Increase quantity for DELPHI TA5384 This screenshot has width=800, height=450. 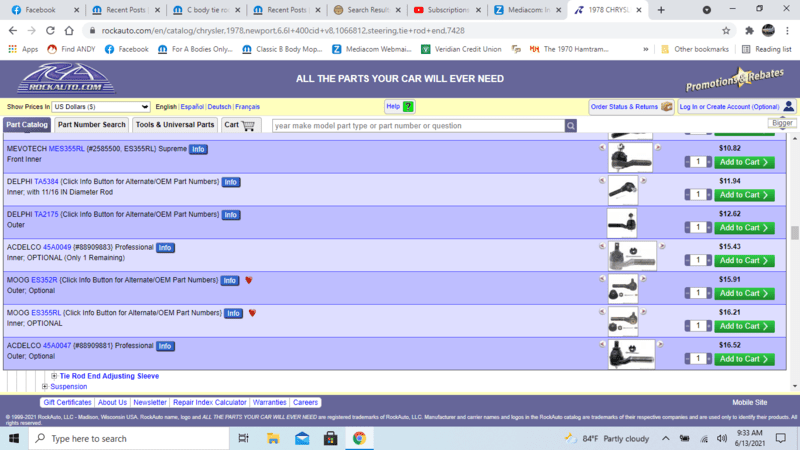[x=709, y=194]
